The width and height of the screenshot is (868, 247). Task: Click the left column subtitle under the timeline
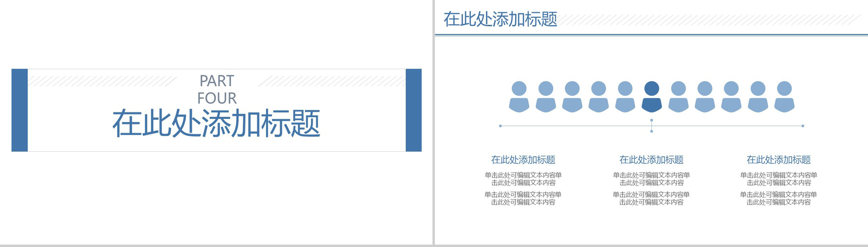coord(523,160)
